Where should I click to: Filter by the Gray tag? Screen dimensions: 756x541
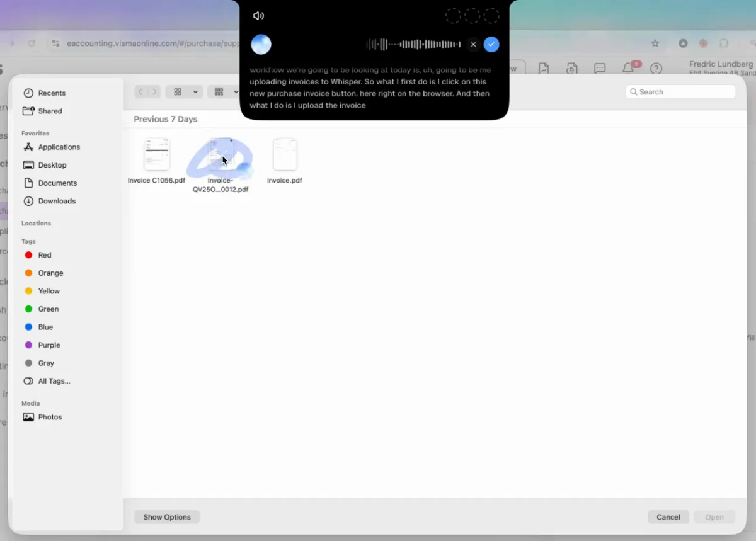(39, 363)
